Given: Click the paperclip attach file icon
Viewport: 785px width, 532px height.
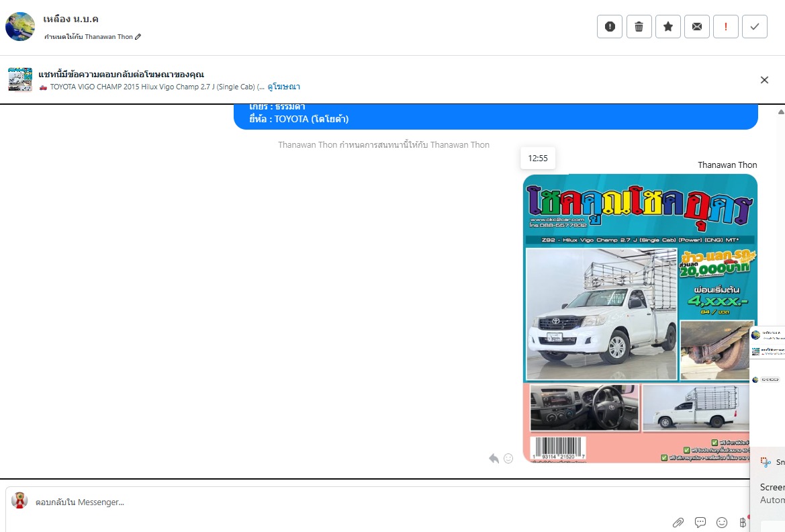Looking at the screenshot, I should coord(678,522).
